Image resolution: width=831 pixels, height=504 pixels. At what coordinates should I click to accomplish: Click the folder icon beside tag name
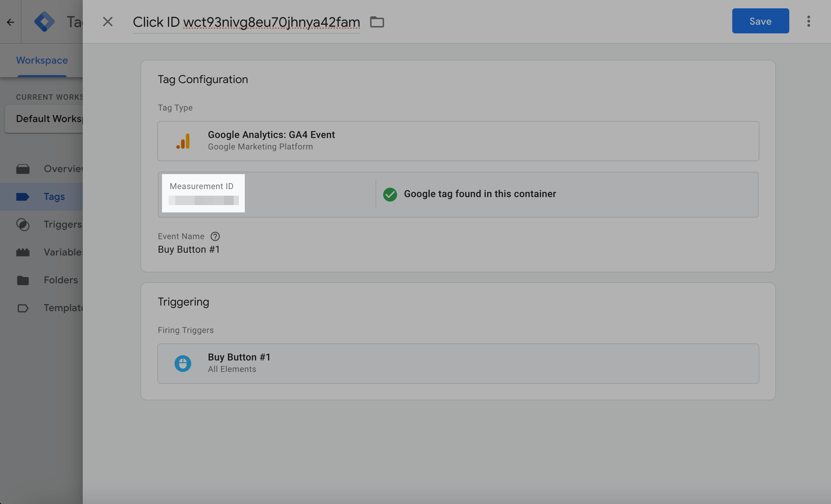(377, 22)
